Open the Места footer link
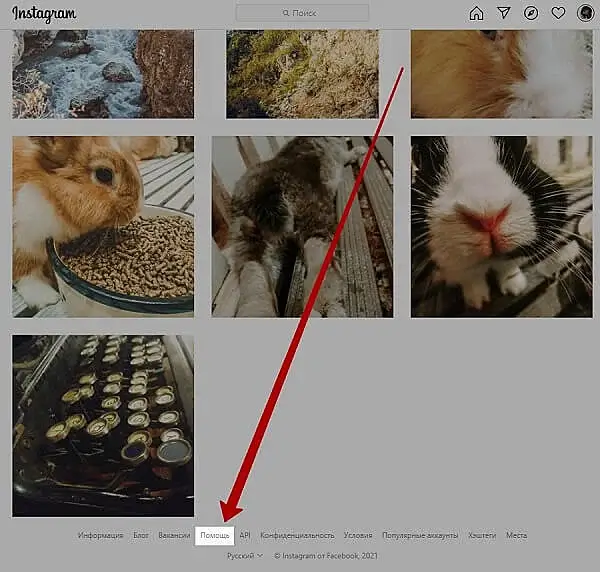The width and height of the screenshot is (600, 572). 516,536
